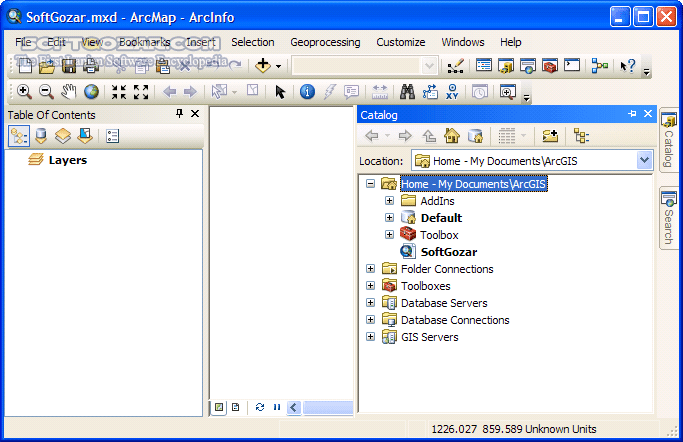The image size is (683, 442).
Task: Open the ModelBuilder window icon
Action: click(599, 66)
